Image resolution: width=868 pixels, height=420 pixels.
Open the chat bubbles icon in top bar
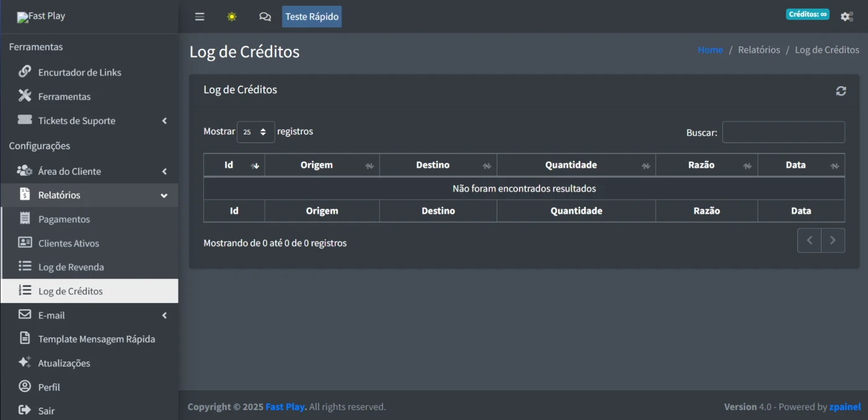[x=265, y=17]
